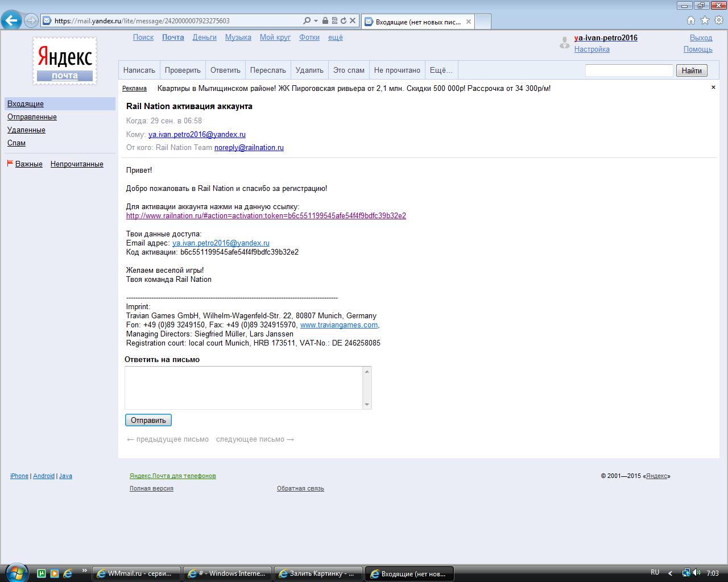Viewport: 728px width, 582px height.
Task: Open the Спам folder
Action: coord(16,143)
